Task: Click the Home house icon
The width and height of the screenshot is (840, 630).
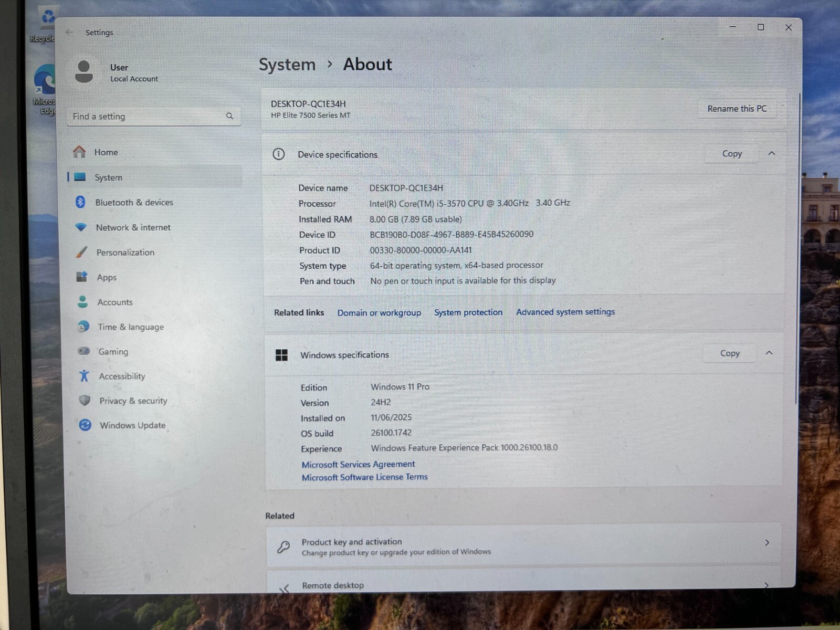Action: [x=79, y=152]
